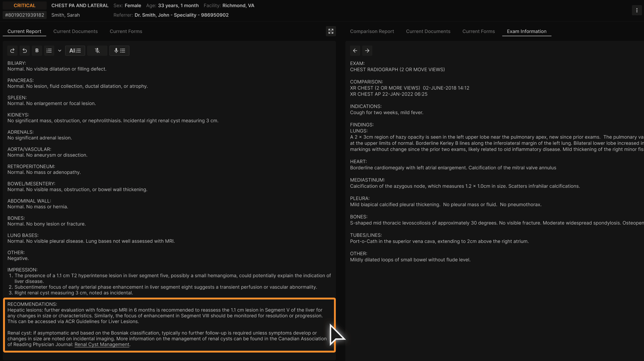Screen dimensions: 644x361
Task: Toggle bold formatting in report toolbar
Action: tap(37, 51)
